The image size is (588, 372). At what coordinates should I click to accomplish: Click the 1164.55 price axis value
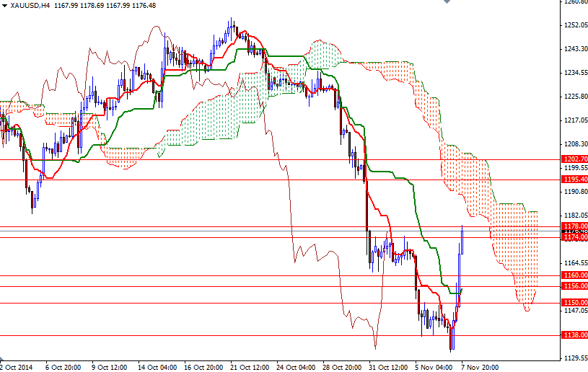pyautogui.click(x=576, y=262)
